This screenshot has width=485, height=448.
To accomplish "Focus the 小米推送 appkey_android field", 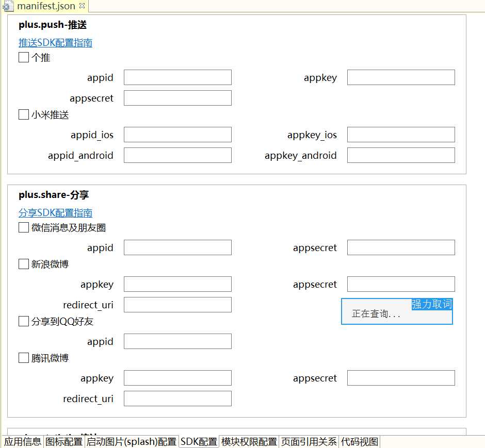I will (x=401, y=155).
